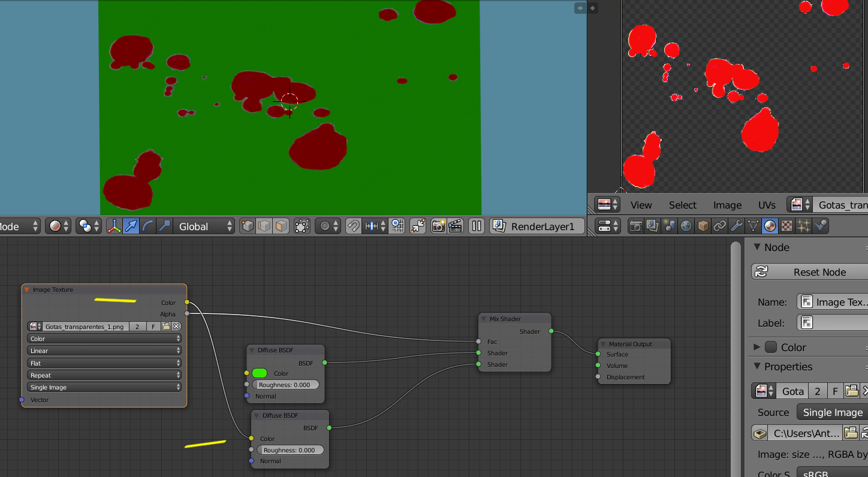
Task: Click the Image Tex node Name field
Action: point(833,302)
